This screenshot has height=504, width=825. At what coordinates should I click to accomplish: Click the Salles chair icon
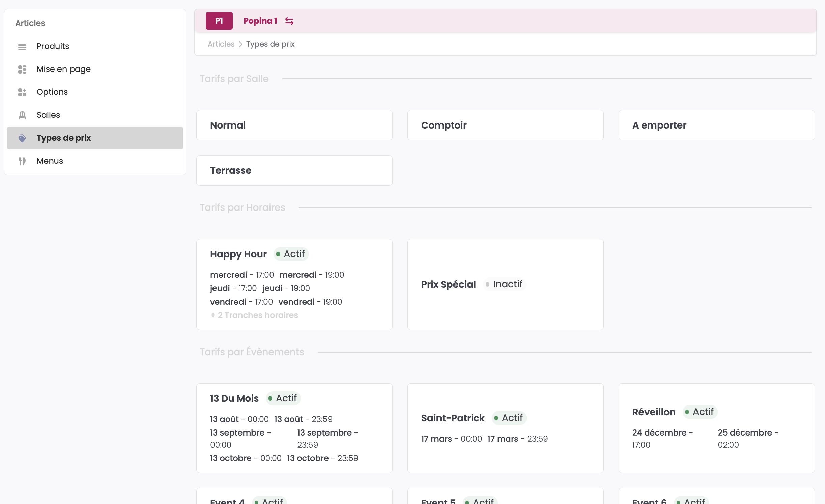pyautogui.click(x=22, y=115)
